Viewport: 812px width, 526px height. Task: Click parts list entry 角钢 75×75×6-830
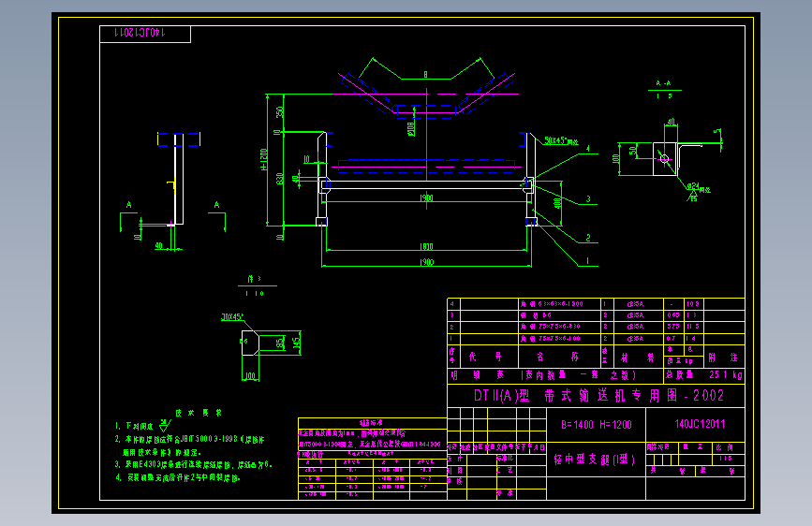point(550,327)
